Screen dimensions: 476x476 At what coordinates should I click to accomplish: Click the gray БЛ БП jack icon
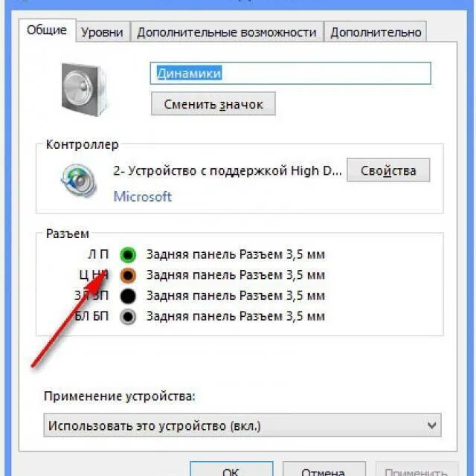[128, 316]
